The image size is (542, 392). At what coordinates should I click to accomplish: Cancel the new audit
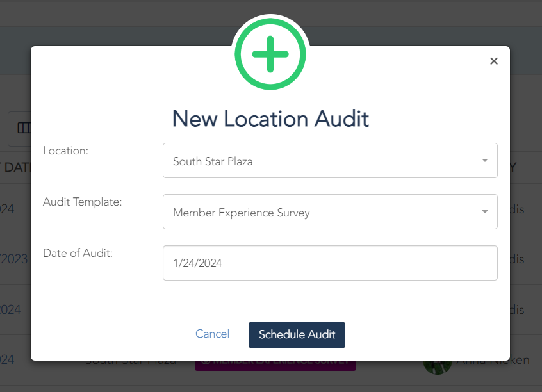pyautogui.click(x=212, y=334)
